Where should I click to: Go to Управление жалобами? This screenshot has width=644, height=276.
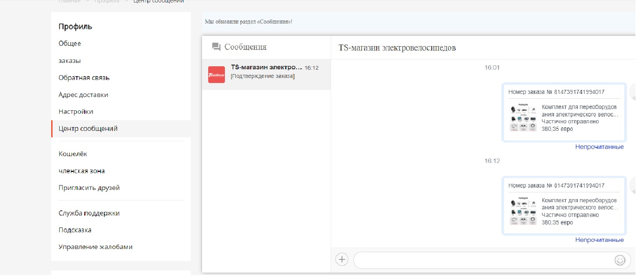[x=96, y=247]
